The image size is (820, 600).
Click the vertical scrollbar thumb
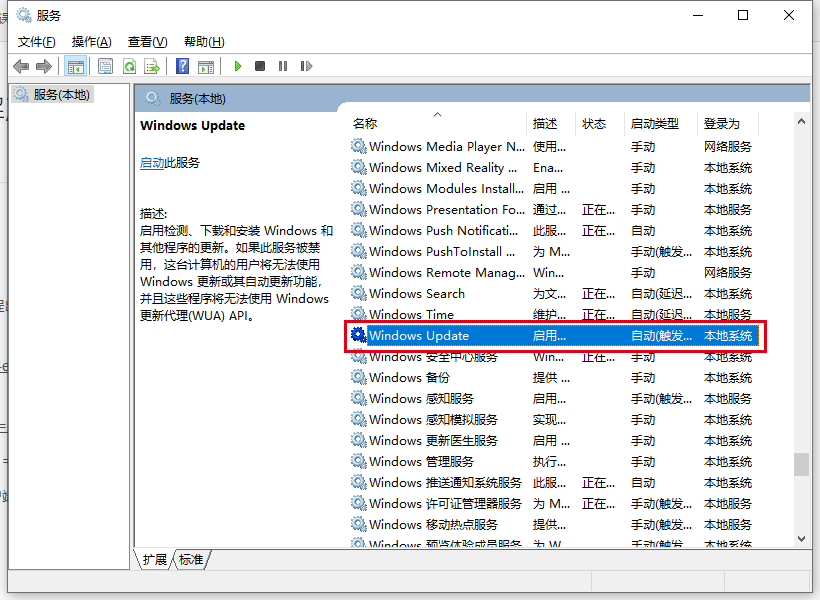[801, 465]
